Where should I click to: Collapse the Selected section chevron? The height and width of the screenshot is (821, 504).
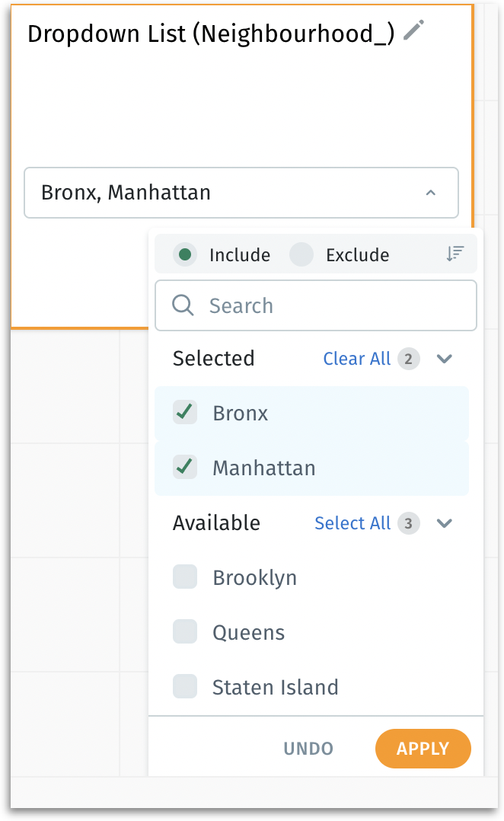(x=445, y=359)
